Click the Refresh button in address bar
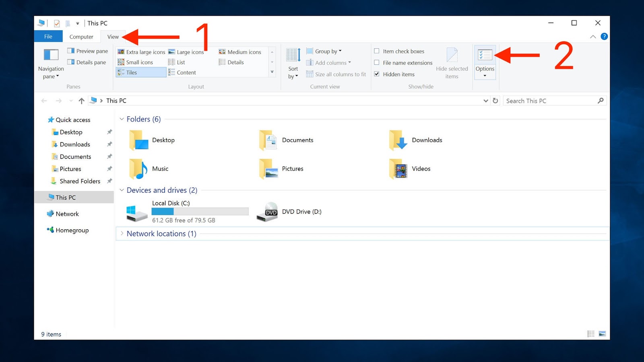The image size is (644, 362). click(495, 101)
